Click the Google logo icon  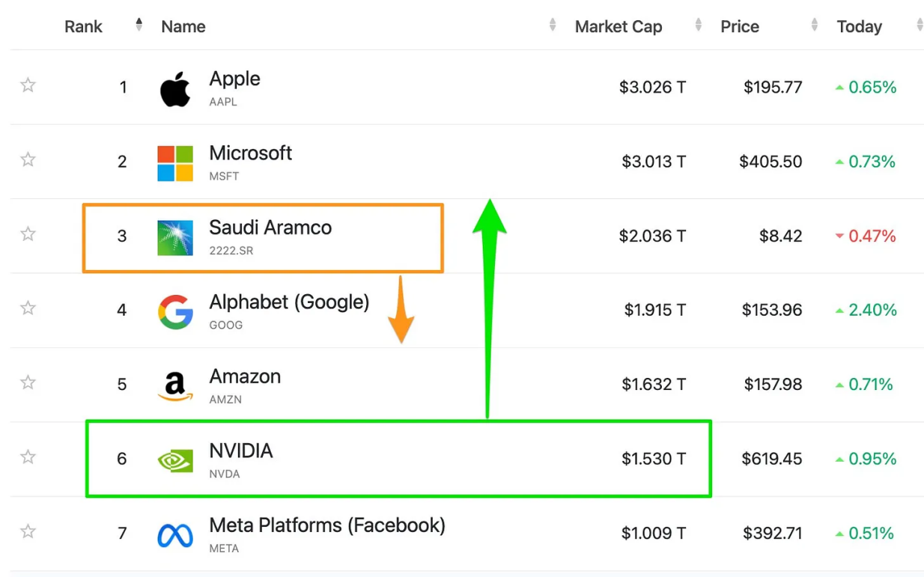pyautogui.click(x=175, y=311)
